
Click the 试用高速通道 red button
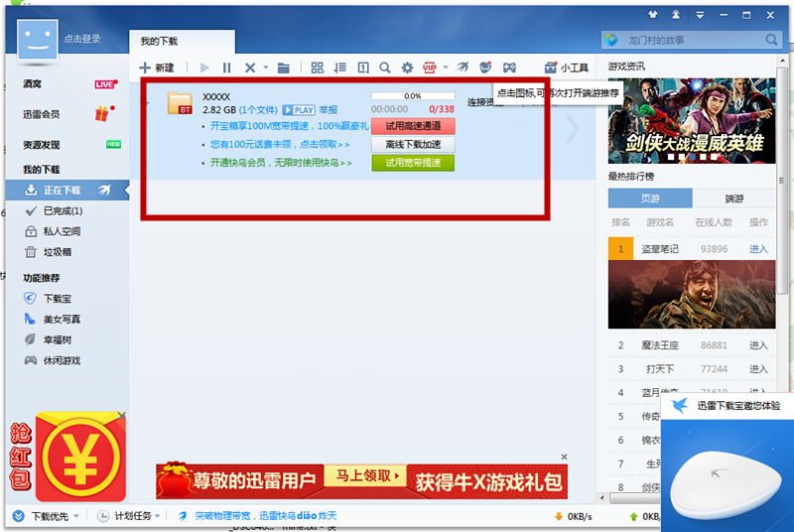point(413,126)
